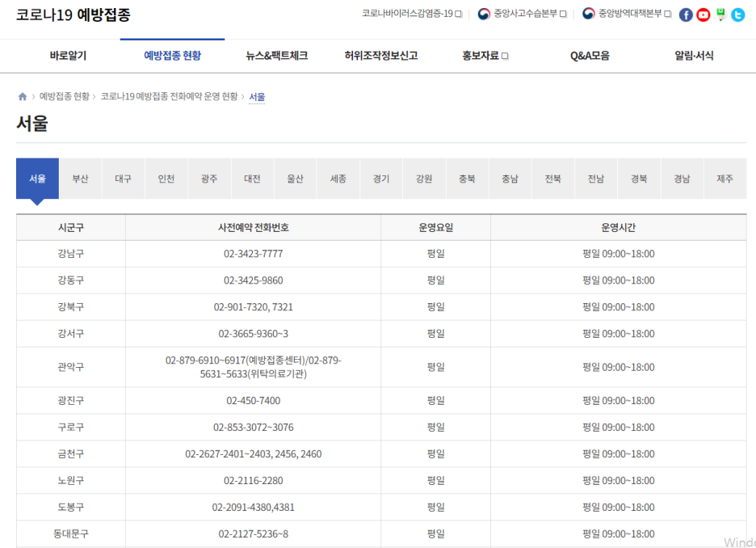
Task: Select the 강원 region tab
Action: [424, 179]
